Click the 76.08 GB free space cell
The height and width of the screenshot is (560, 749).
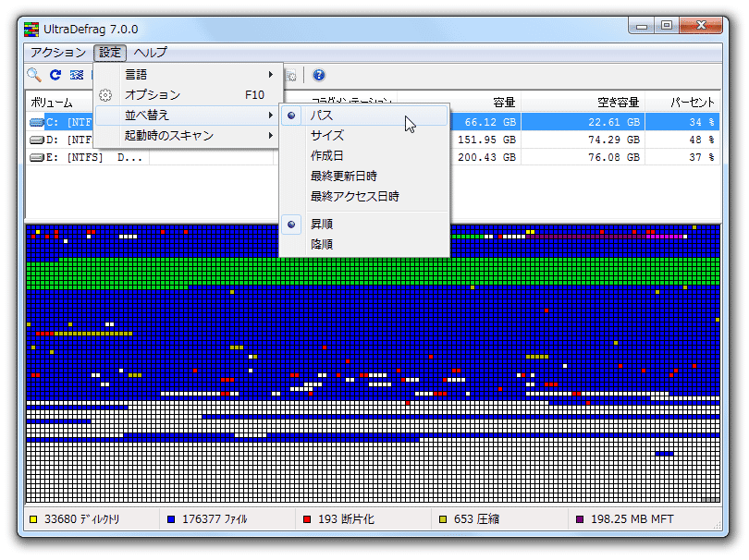click(614, 157)
